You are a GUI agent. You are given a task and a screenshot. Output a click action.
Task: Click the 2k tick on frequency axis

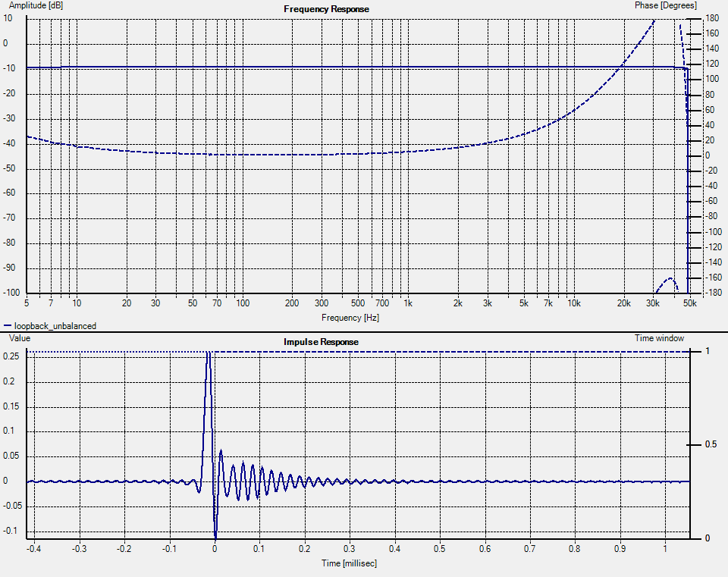point(458,303)
